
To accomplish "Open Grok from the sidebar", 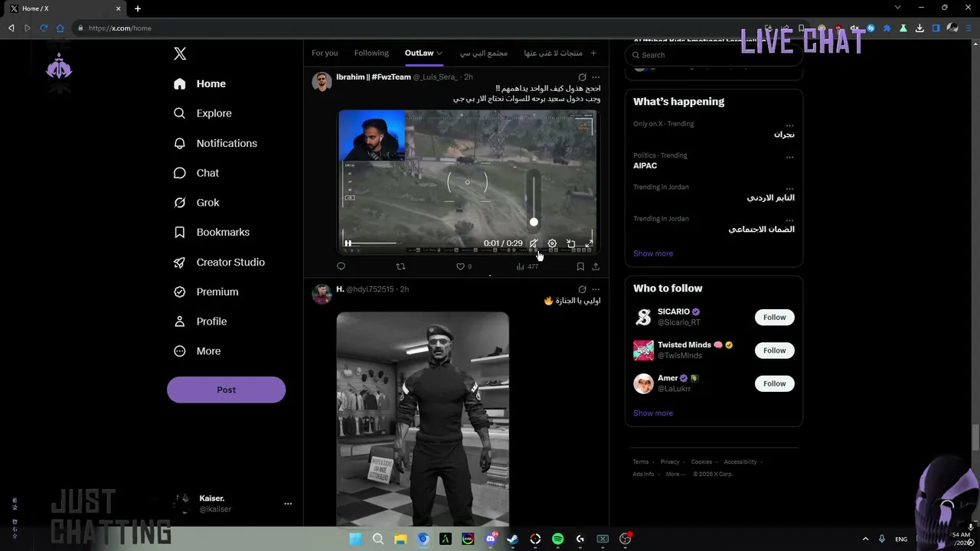I will click(196, 203).
